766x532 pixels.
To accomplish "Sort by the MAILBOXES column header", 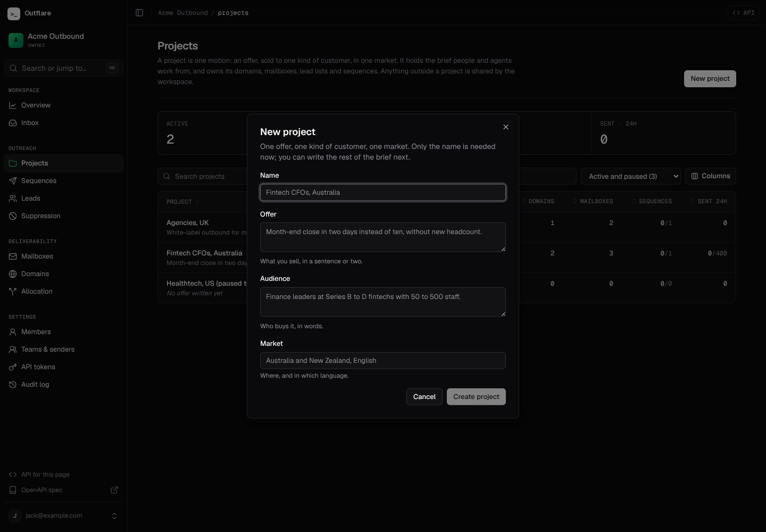I will pos(593,202).
